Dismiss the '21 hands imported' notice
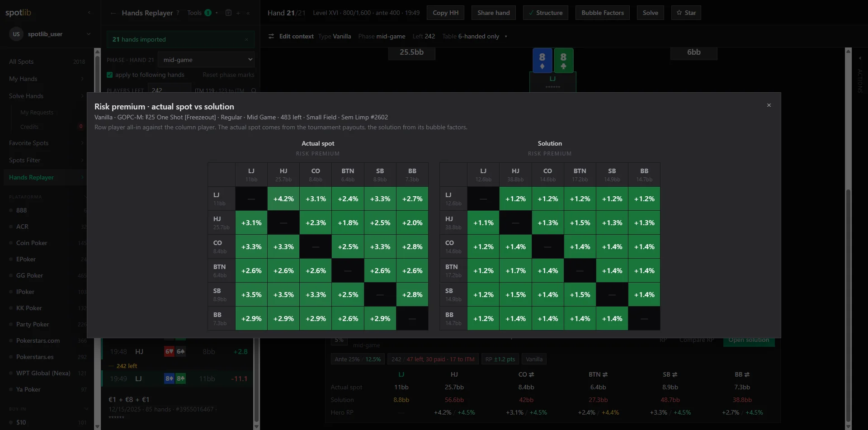 click(x=246, y=40)
